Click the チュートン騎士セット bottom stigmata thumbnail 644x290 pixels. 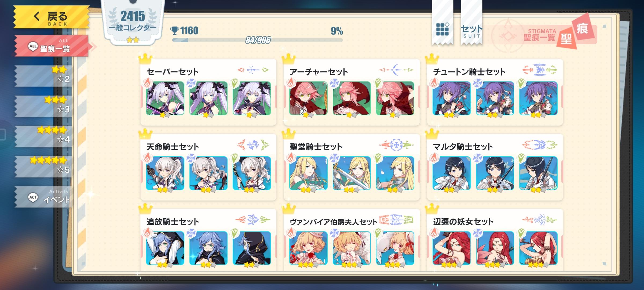click(538, 98)
